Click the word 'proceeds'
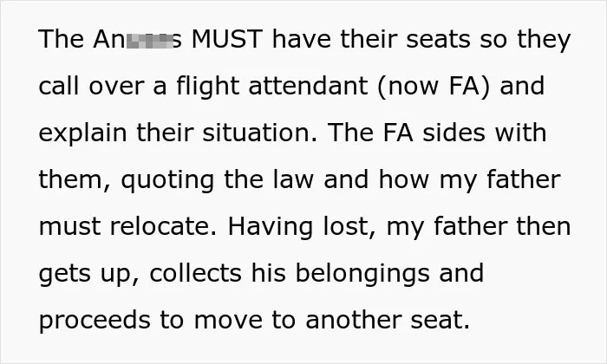The height and width of the screenshot is (364, 607). click(x=95, y=321)
